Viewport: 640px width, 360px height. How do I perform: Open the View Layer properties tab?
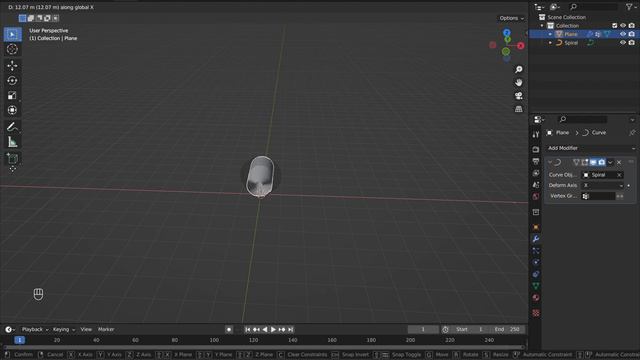click(x=536, y=173)
